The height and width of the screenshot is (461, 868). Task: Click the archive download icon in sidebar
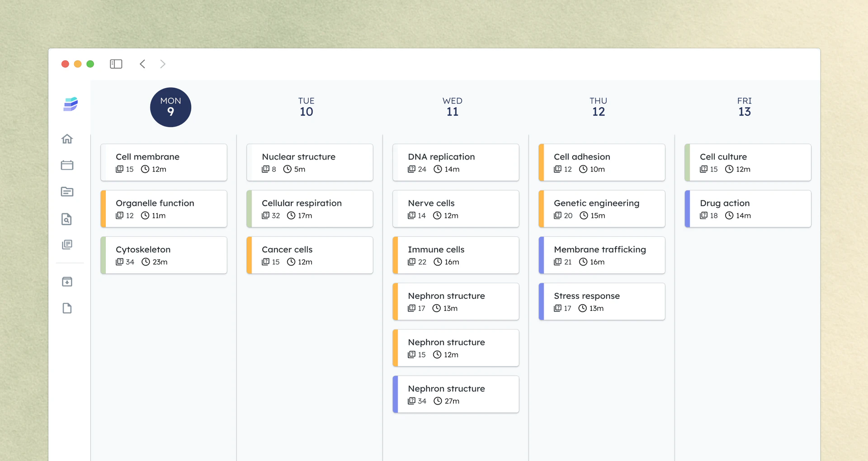67,282
